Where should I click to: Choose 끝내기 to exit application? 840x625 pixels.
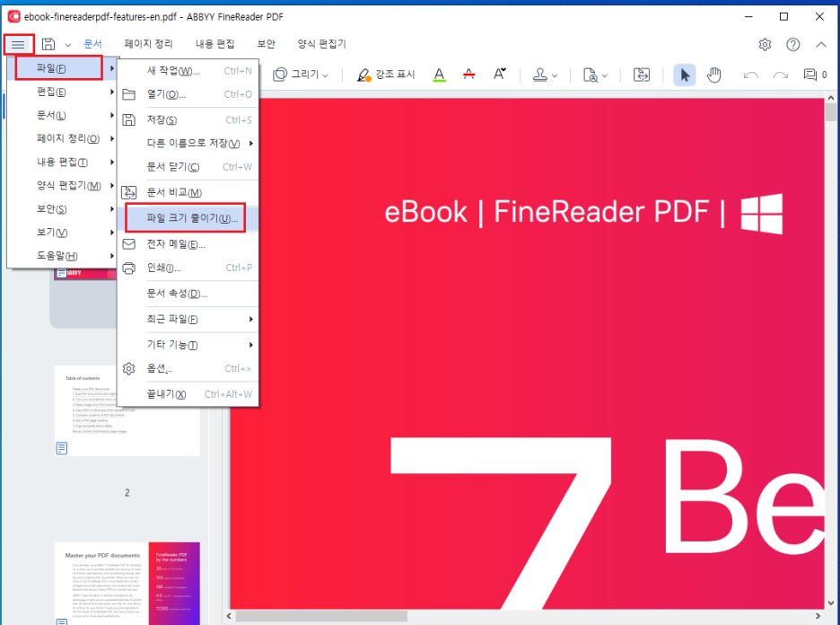188,394
